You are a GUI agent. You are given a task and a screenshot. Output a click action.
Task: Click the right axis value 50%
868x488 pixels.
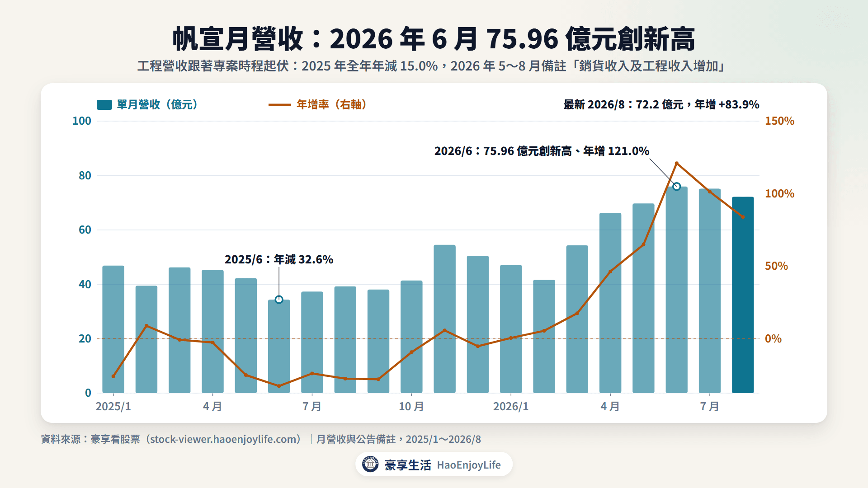[776, 266]
